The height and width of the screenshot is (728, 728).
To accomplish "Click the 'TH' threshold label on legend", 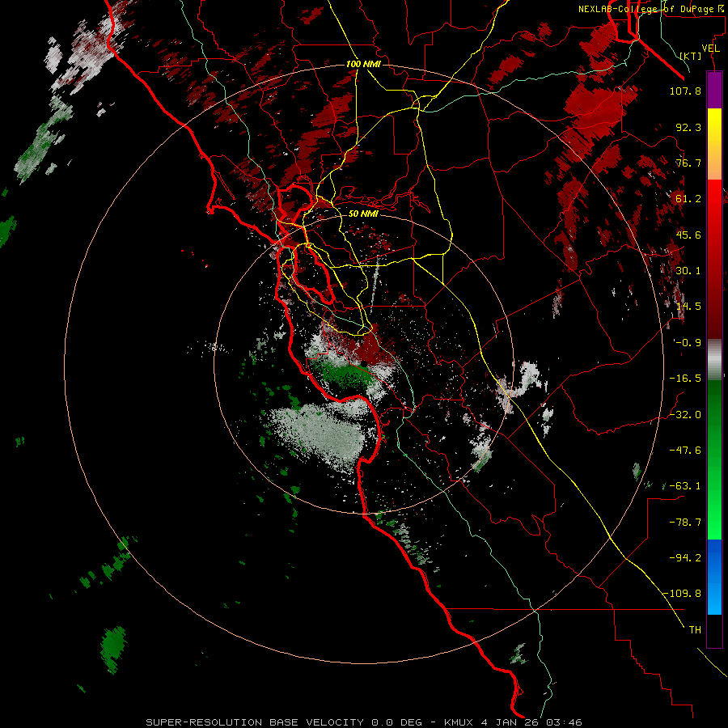I will coord(695,630).
